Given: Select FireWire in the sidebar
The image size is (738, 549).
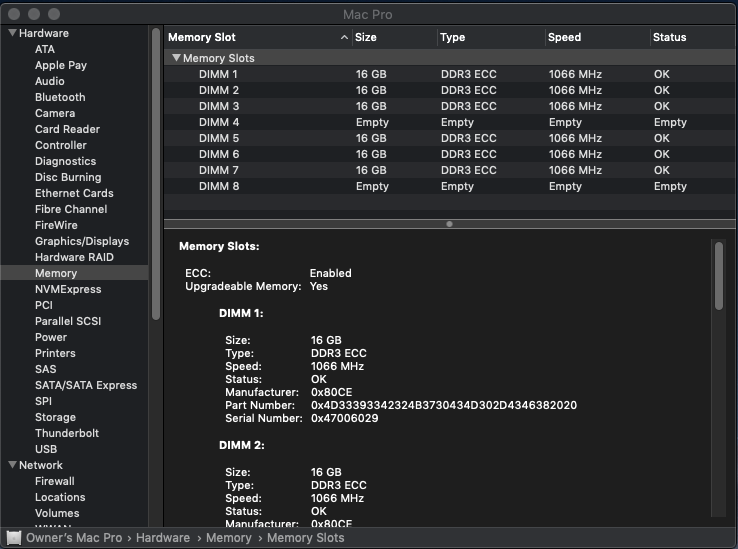Looking at the screenshot, I should point(56,225).
